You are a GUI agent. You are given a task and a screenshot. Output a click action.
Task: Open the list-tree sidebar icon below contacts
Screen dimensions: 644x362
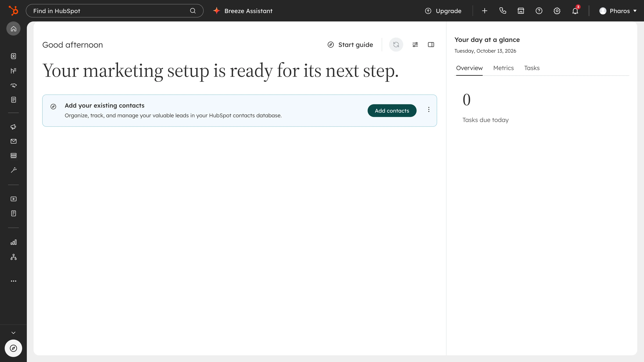click(x=13, y=71)
